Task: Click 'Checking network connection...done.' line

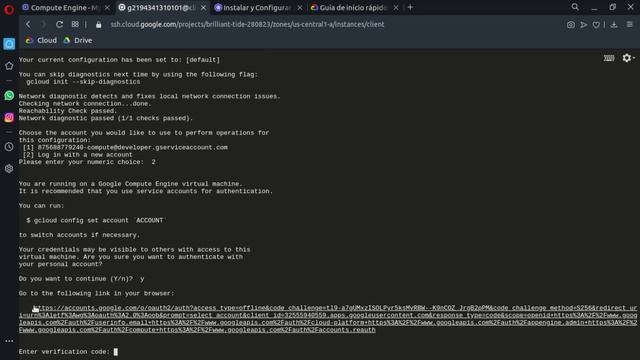Action: click(85, 104)
